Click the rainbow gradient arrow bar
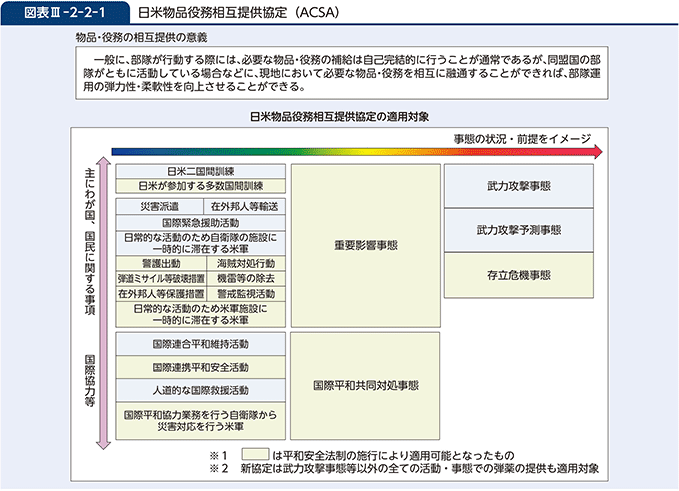This screenshot has height=491, width=679. click(357, 152)
